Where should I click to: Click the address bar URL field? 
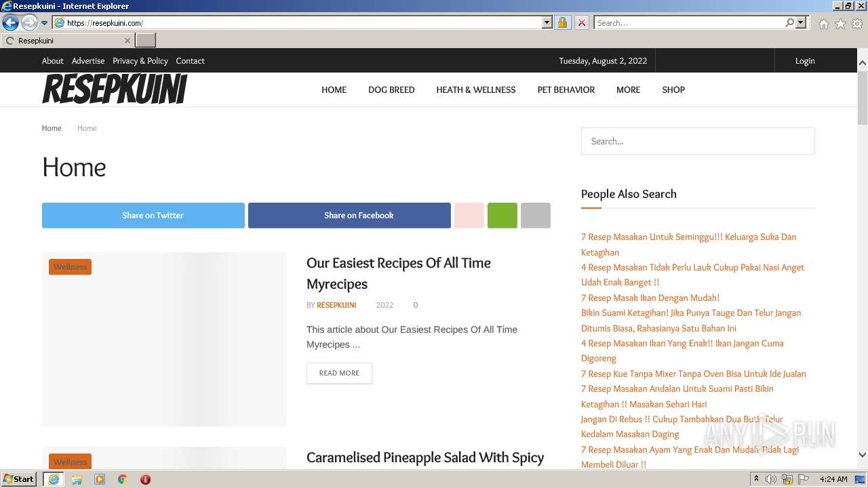click(297, 23)
